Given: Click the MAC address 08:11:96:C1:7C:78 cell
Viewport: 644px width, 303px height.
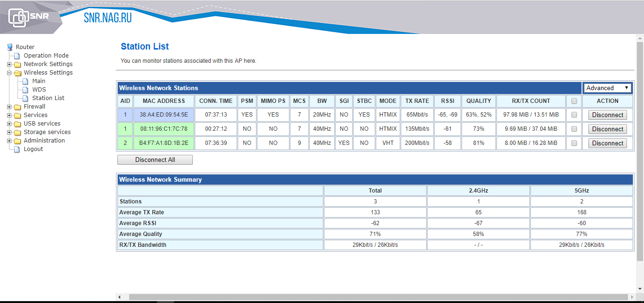Looking at the screenshot, I should coord(164,129).
